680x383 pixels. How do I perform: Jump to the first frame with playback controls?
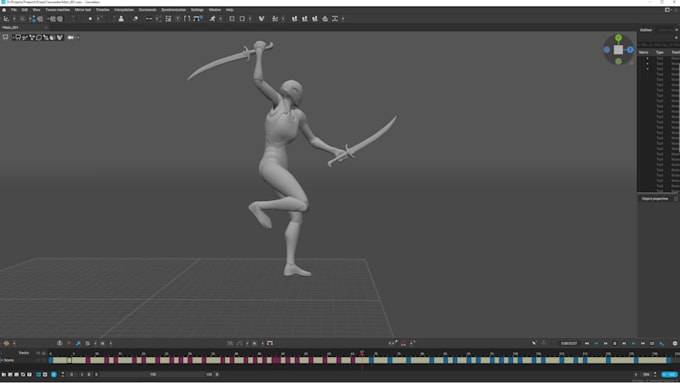587,343
